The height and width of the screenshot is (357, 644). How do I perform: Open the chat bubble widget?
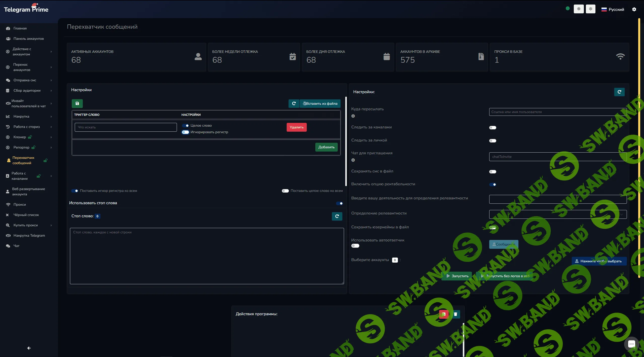(631, 344)
